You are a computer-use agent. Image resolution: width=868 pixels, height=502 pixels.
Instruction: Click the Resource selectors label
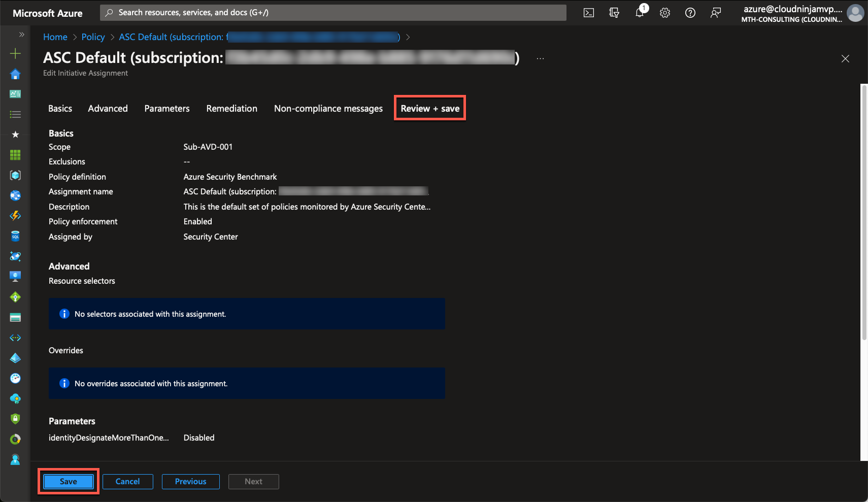[82, 281]
